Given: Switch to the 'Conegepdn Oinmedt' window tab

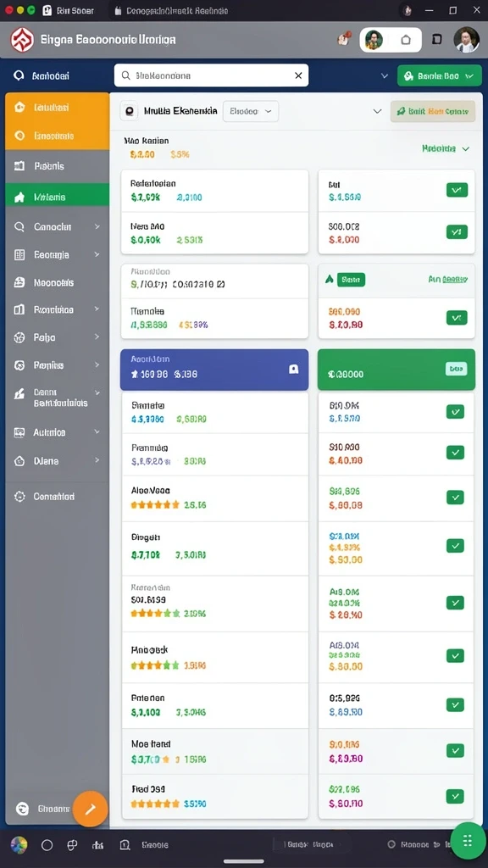Looking at the screenshot, I should tap(171, 10).
